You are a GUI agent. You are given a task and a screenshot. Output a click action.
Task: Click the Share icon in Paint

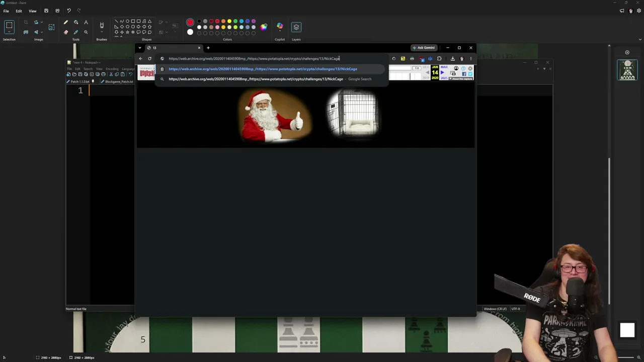(57, 11)
